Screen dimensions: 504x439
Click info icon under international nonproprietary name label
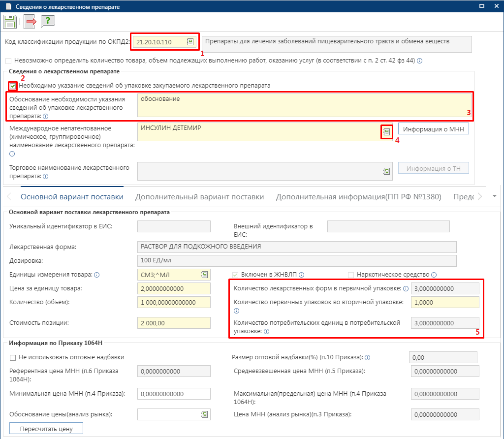pyautogui.click(x=12, y=154)
